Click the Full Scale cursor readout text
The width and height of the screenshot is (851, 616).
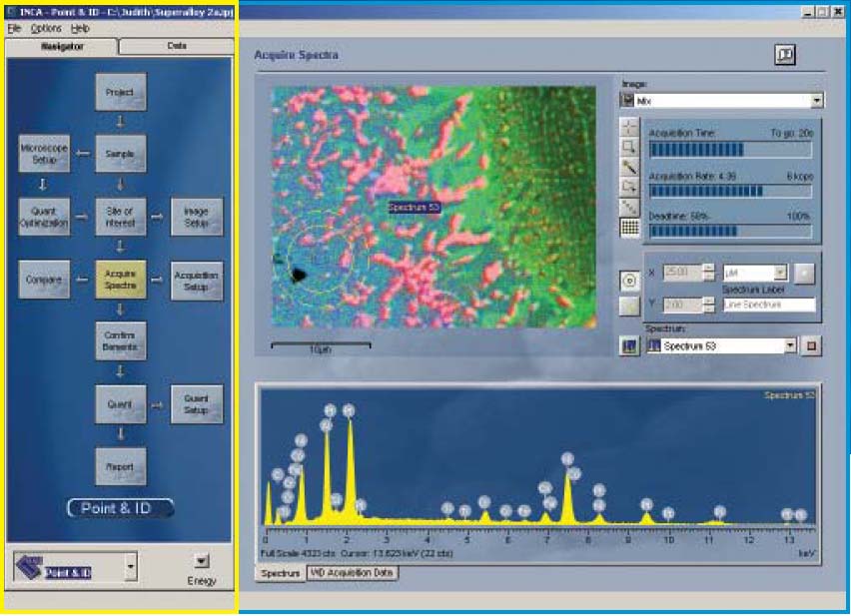coord(356,554)
